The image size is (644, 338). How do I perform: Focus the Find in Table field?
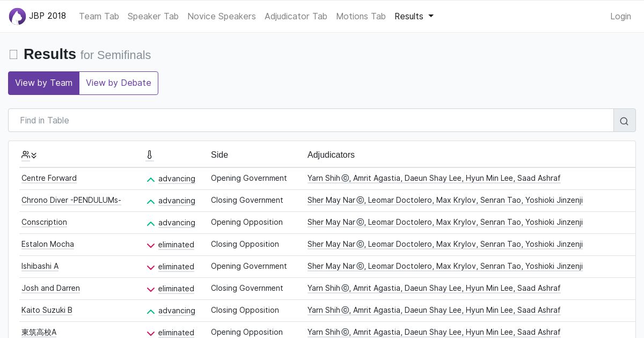click(x=311, y=121)
